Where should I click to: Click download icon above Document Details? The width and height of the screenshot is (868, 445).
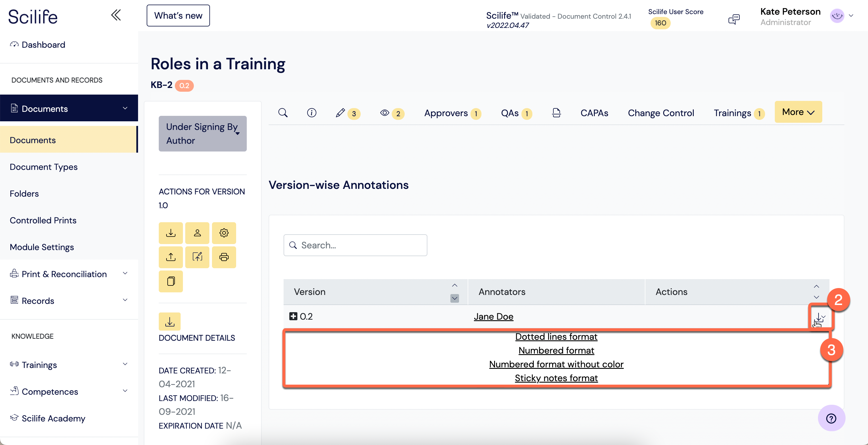click(170, 322)
